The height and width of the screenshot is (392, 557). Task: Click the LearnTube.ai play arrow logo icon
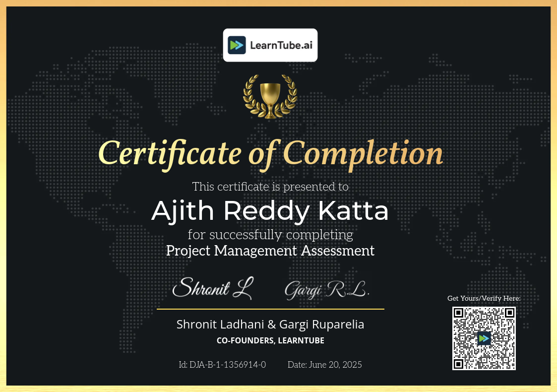(x=238, y=45)
